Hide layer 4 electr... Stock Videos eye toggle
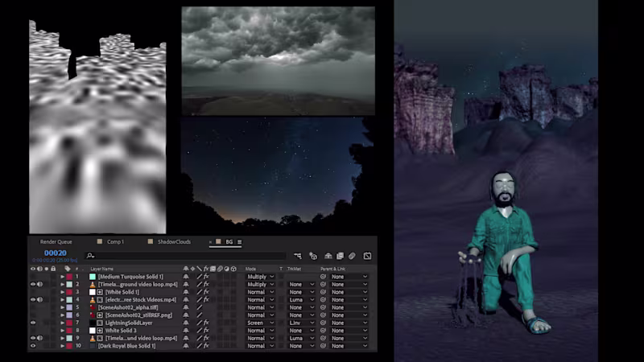 33,299
